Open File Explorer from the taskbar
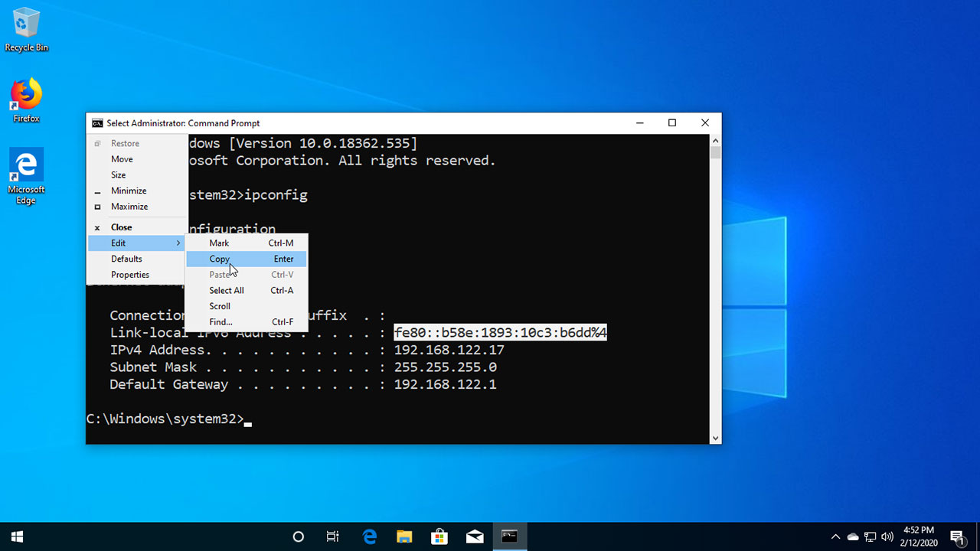The width and height of the screenshot is (980, 551). [x=404, y=536]
